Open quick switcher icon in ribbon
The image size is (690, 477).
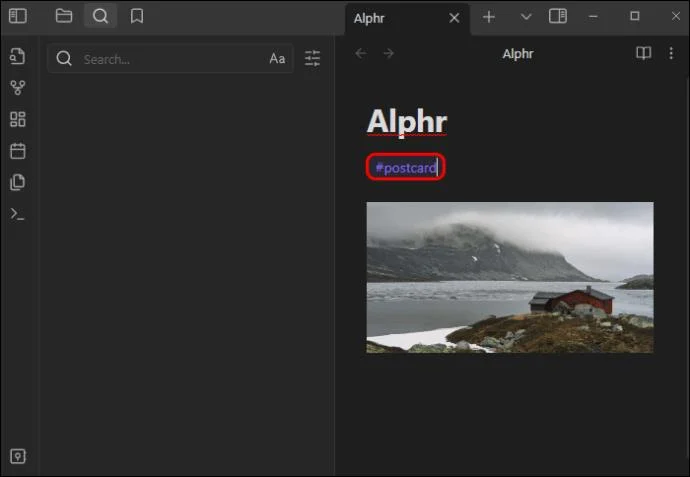click(x=18, y=56)
